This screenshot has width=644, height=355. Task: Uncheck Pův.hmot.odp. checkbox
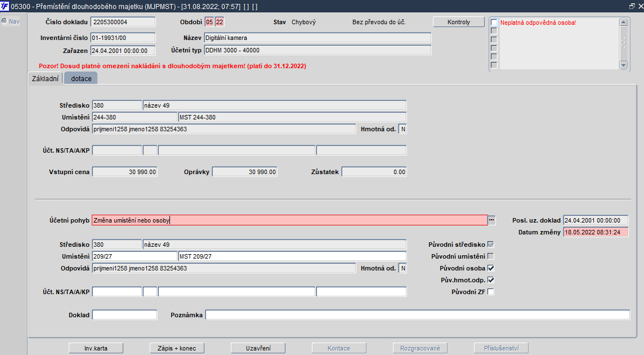click(x=490, y=280)
